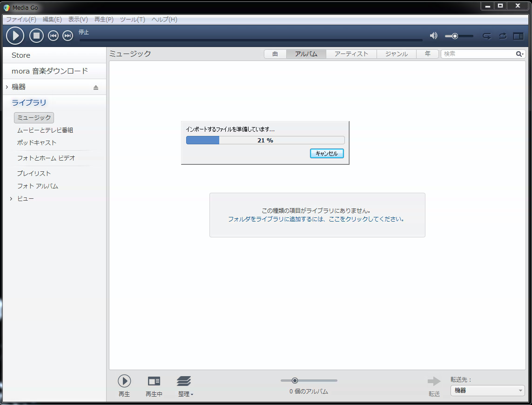The width and height of the screenshot is (532, 405).
Task: Click the add folder to library link
Action: coord(316,219)
